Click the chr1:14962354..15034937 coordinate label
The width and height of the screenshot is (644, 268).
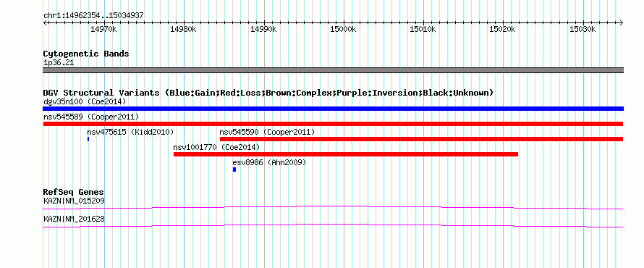[x=93, y=16]
